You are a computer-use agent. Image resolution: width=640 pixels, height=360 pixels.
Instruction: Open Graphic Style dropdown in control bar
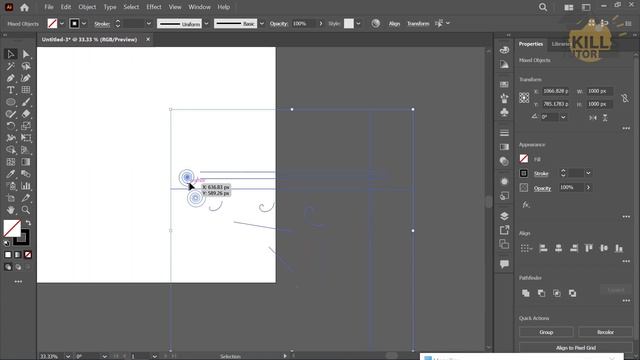tap(358, 24)
